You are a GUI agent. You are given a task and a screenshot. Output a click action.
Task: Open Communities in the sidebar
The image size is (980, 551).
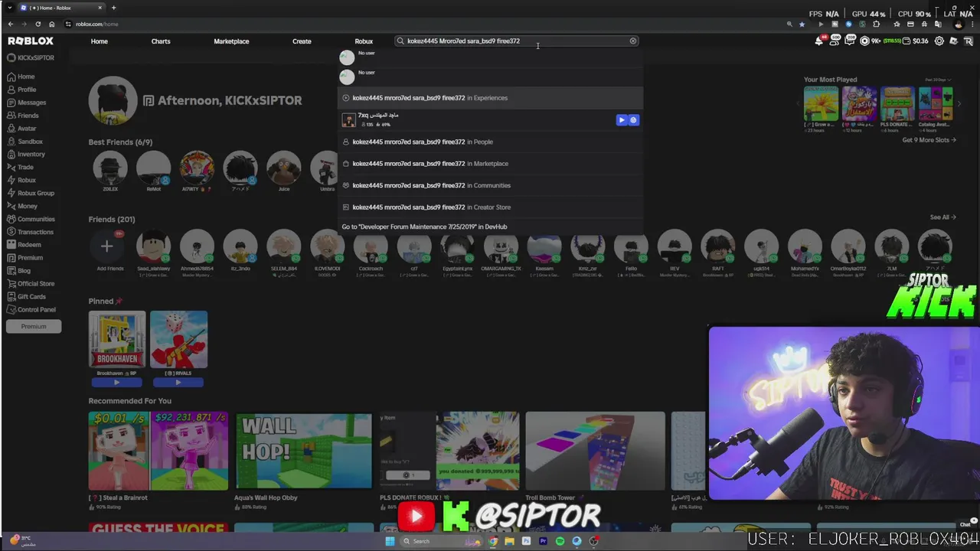pos(31,219)
